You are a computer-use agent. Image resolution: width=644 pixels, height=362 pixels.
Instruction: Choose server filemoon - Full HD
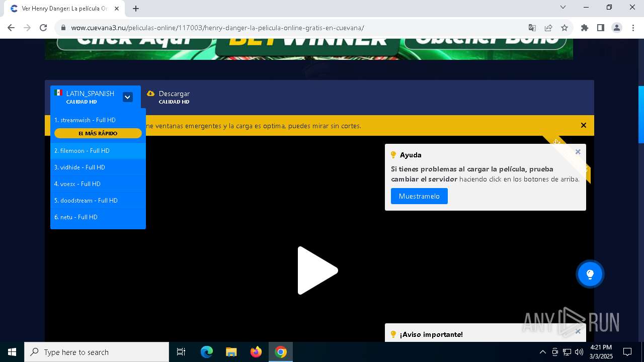[98, 151]
